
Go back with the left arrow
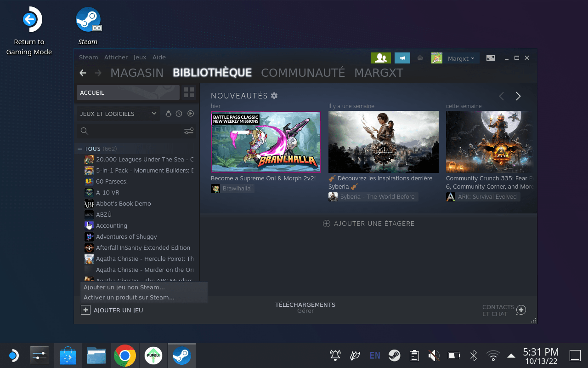(83, 73)
